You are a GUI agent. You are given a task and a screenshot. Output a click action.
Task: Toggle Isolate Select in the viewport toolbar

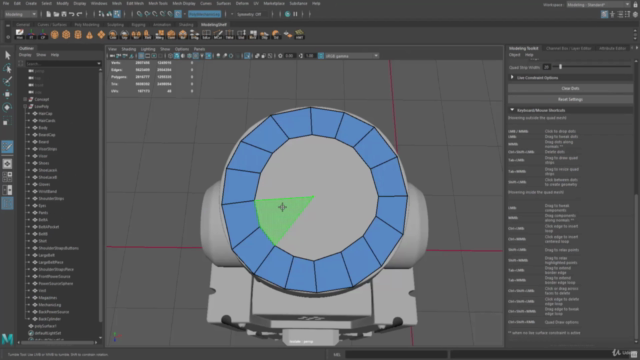pos(247,56)
